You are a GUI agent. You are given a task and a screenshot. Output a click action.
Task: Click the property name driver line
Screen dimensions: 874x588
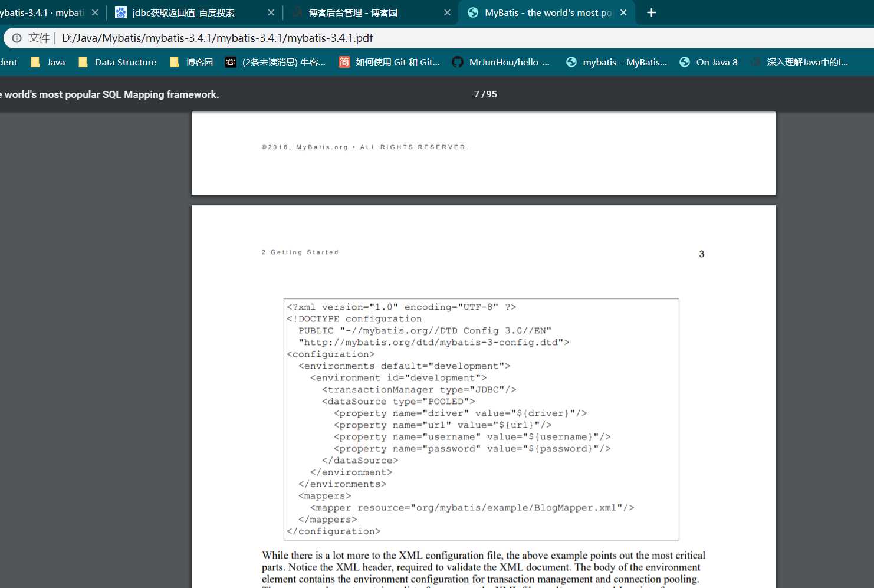461,413
